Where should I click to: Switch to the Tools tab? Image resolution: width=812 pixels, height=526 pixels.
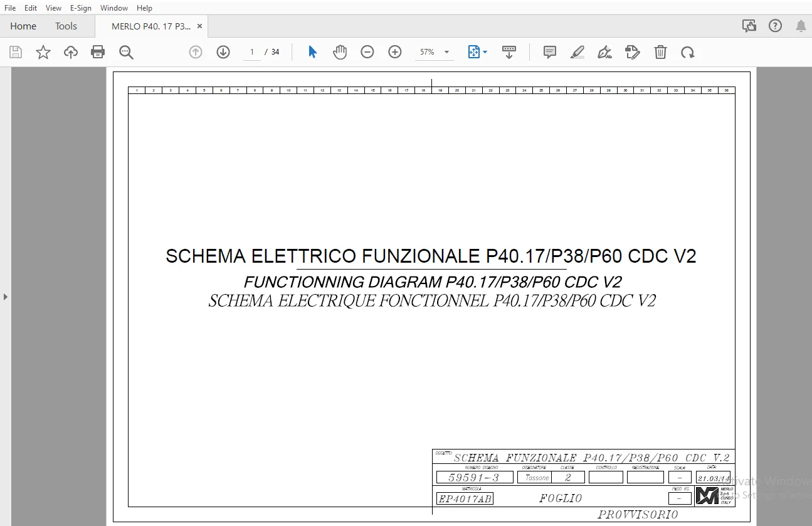click(66, 26)
